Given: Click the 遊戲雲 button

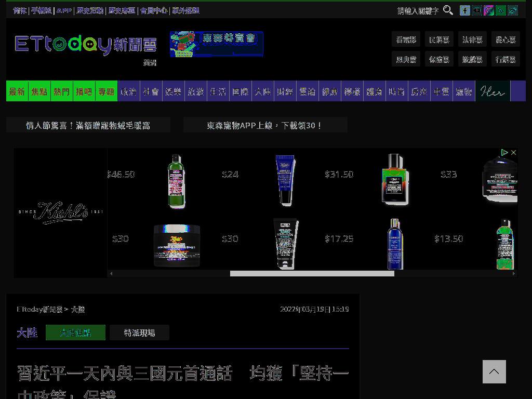Looking at the screenshot, I should pyautogui.click(x=472, y=59).
